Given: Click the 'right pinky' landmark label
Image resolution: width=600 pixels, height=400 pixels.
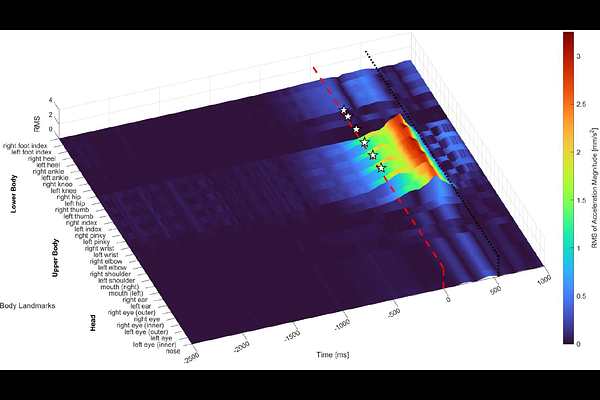Looking at the screenshot, I should (x=90, y=235).
